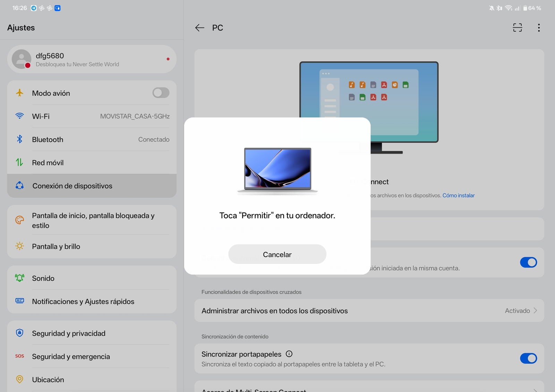
Task: Open the Cómo instalar link
Action: 458,195
